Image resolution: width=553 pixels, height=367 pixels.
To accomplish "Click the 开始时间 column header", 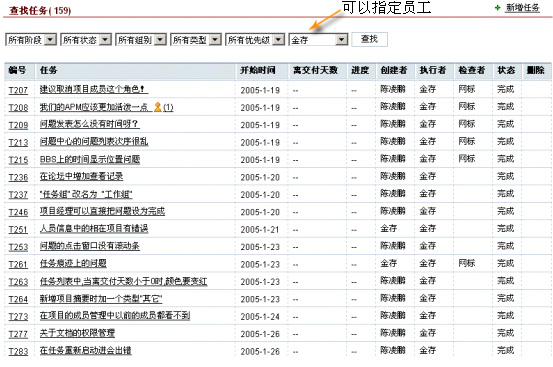I will pyautogui.click(x=258, y=70).
